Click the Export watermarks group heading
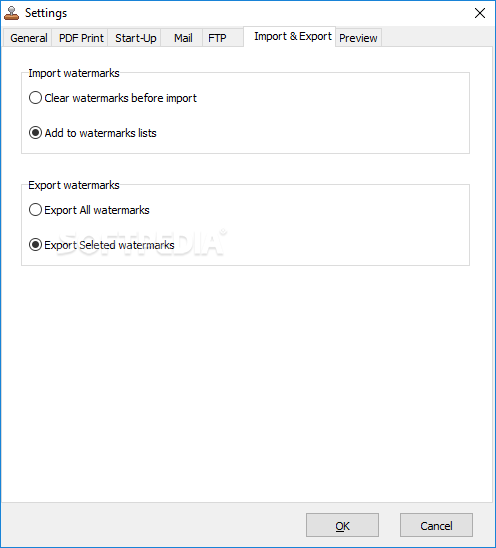 click(x=74, y=185)
